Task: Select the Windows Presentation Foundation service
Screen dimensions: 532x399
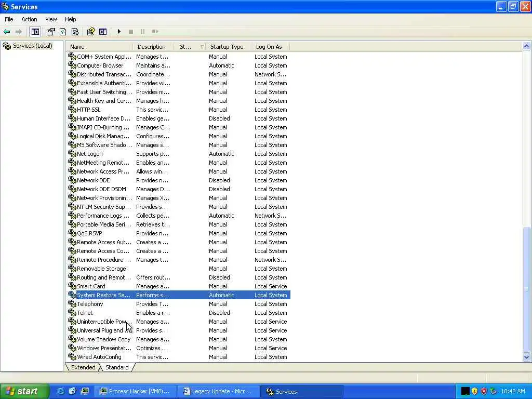Action: pos(179,348)
